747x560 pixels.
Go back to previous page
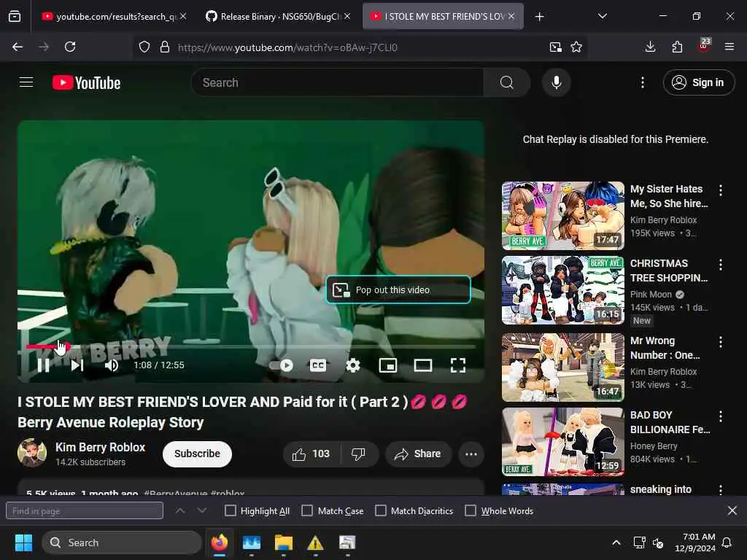18,47
